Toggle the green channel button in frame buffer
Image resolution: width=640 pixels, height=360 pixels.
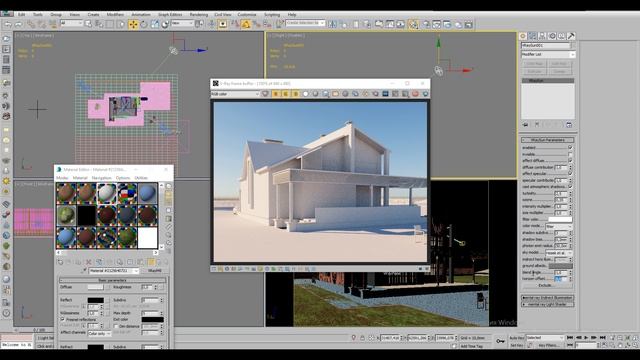pyautogui.click(x=285, y=94)
